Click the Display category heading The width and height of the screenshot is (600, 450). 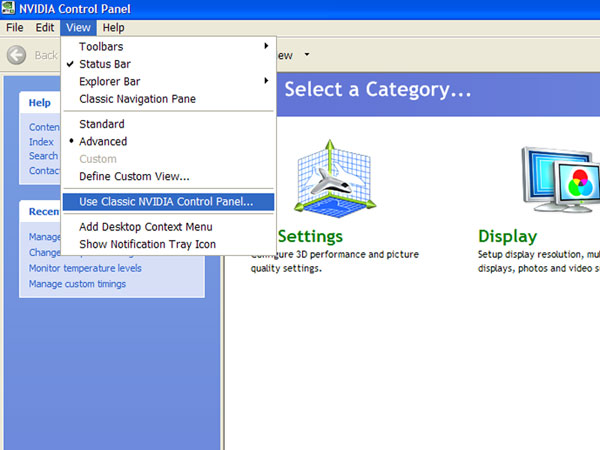(507, 237)
